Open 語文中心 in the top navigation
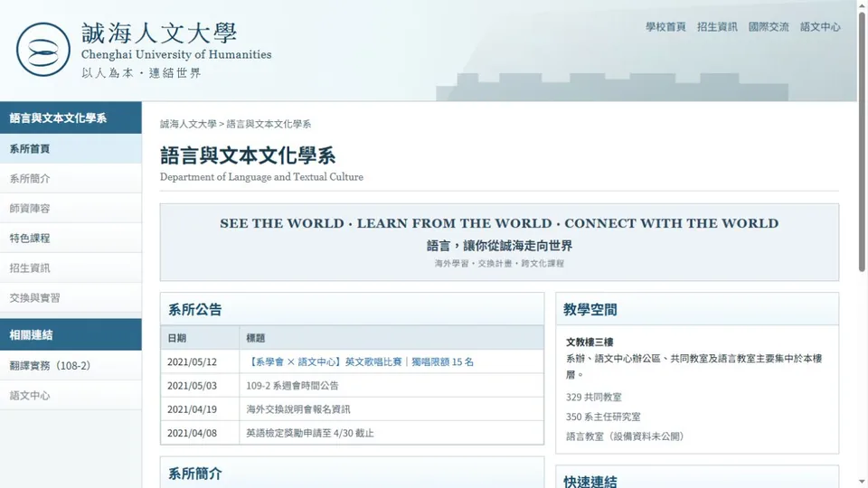Screen dimensions: 868x488 [x=820, y=26]
